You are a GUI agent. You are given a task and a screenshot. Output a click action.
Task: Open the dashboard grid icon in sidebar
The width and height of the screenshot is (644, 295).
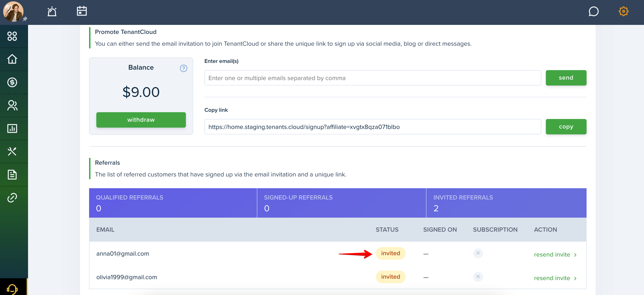click(12, 36)
